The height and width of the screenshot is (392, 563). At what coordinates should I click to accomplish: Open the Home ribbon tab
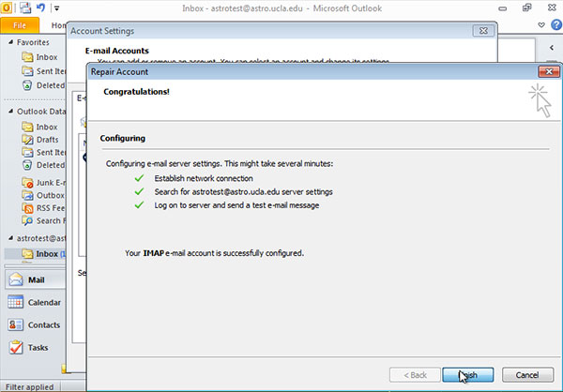click(58, 25)
